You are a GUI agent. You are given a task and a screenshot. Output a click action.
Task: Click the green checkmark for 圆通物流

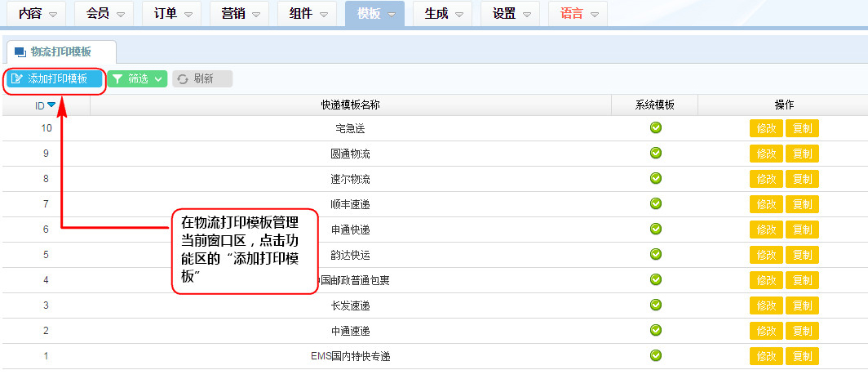click(x=655, y=153)
